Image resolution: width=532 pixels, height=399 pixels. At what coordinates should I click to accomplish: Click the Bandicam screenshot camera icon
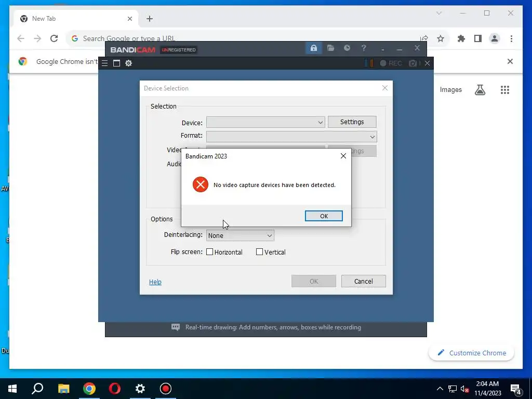[413, 63]
